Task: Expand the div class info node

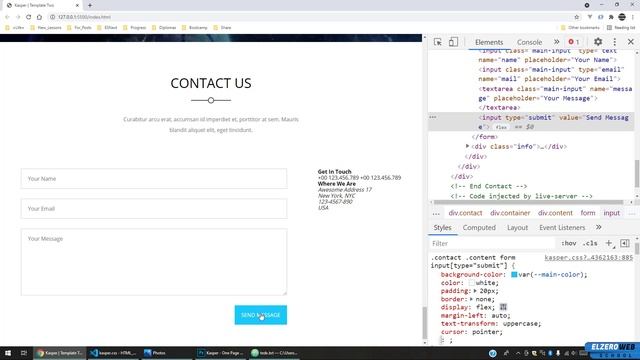Action: tap(467, 146)
